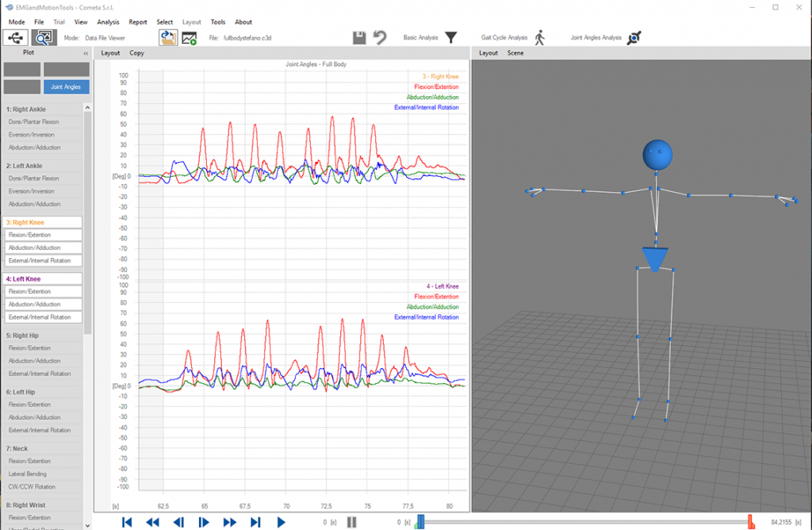Open the Report menu
This screenshot has width=812, height=530.
(x=138, y=22)
